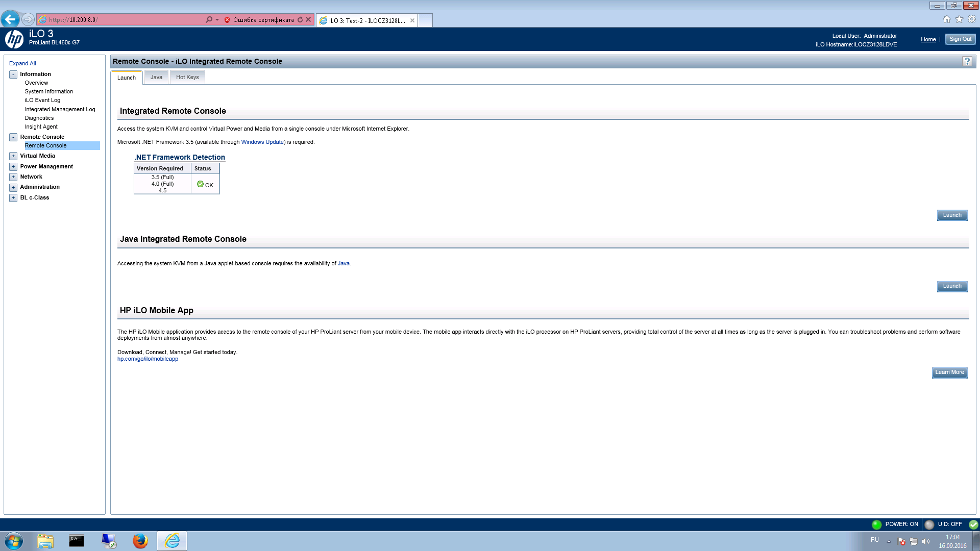Open Favorites star icon

click(959, 19)
